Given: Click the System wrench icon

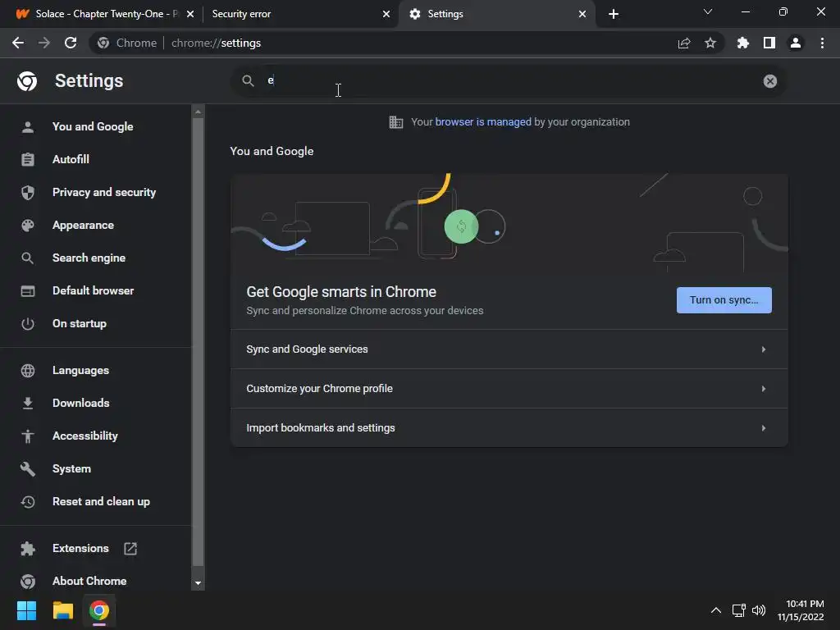Looking at the screenshot, I should (x=28, y=468).
